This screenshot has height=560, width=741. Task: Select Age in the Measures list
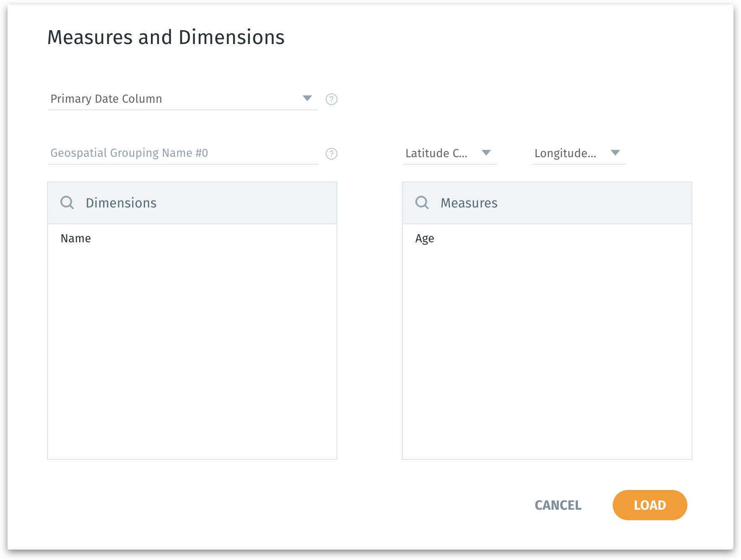[425, 239]
